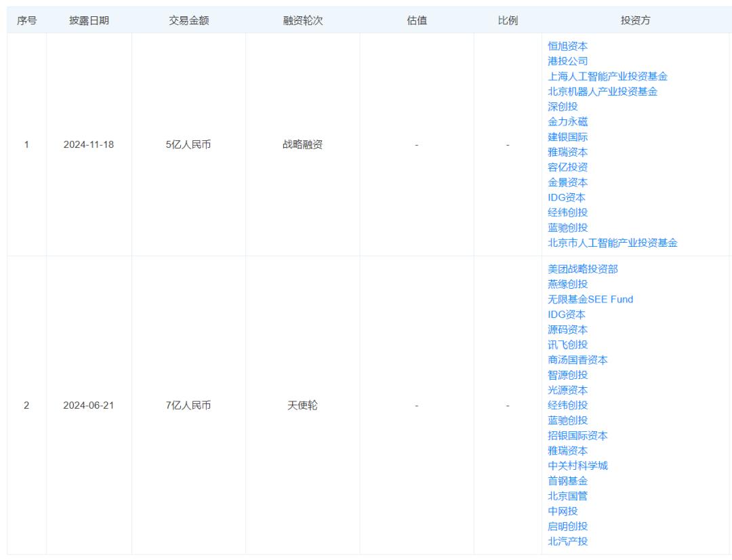The height and width of the screenshot is (560, 732).
Task: Select the 北京国管 investor link
Action: click(x=567, y=496)
